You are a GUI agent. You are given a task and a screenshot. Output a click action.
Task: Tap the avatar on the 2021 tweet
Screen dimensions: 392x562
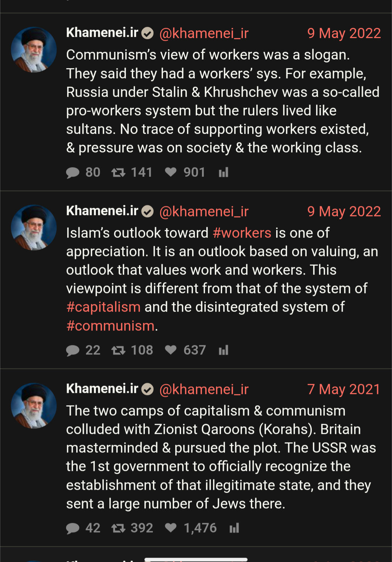coord(34,406)
